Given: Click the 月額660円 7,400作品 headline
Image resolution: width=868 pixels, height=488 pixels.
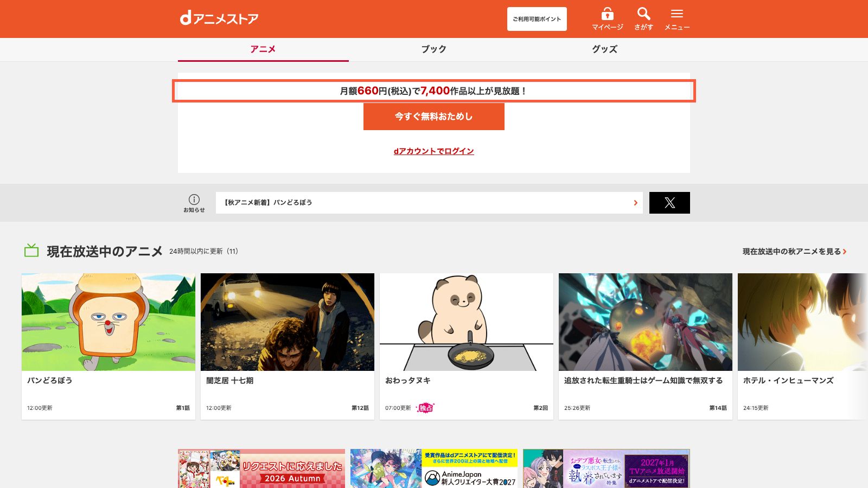Looking at the screenshot, I should (x=434, y=91).
